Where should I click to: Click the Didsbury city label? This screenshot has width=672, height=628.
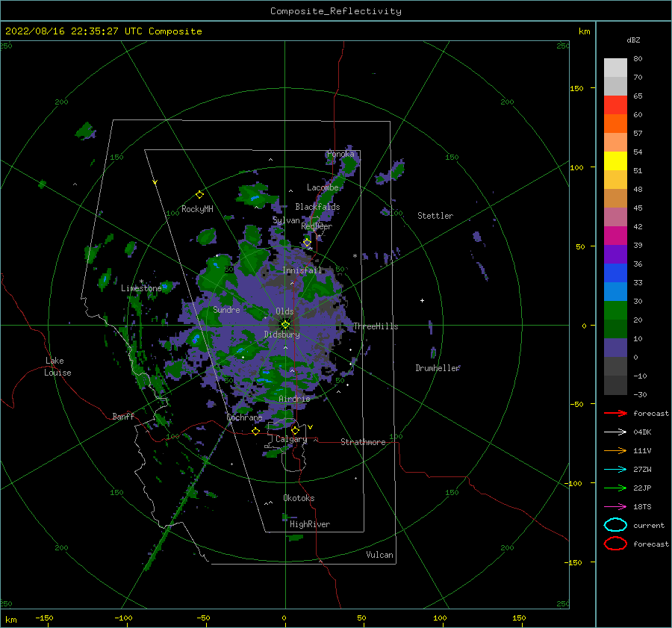pos(281,335)
